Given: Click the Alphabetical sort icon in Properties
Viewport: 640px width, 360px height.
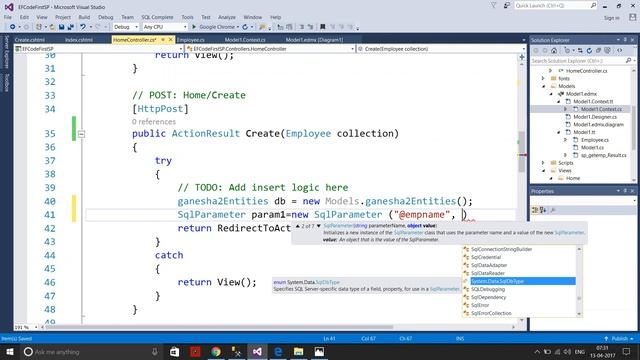Looking at the screenshot, I should pyautogui.click(x=543, y=210).
